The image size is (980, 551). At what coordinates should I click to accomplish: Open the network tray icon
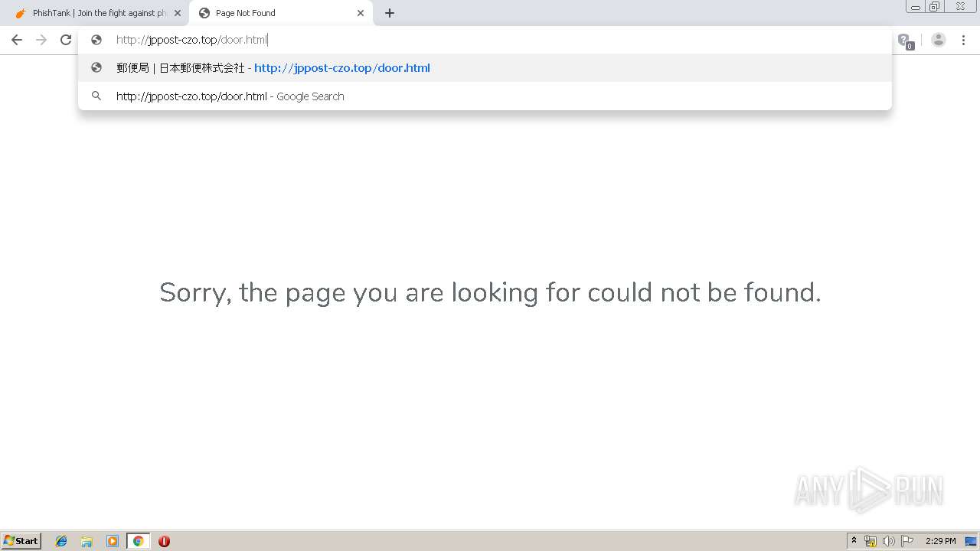871,541
